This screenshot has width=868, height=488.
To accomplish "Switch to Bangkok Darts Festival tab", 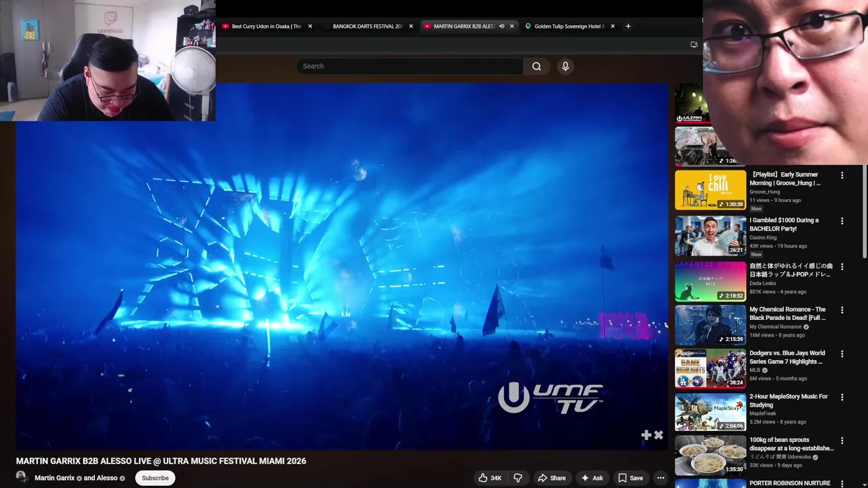I will tap(368, 26).
